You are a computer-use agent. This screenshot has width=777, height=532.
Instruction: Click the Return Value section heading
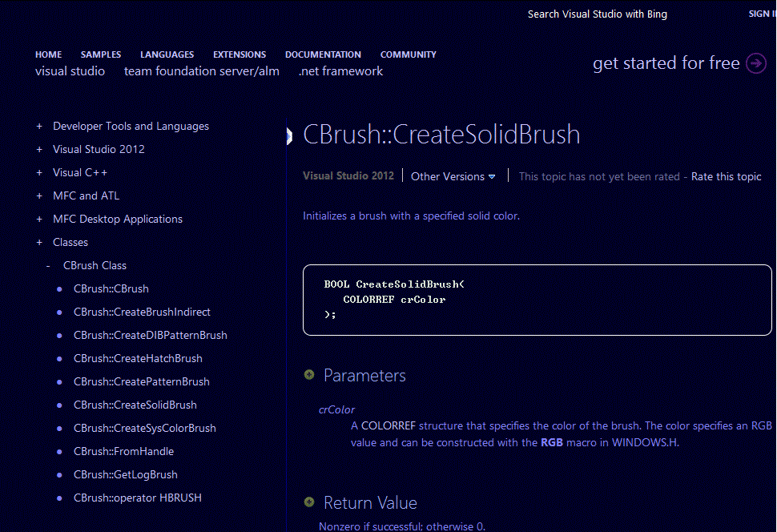point(370,502)
